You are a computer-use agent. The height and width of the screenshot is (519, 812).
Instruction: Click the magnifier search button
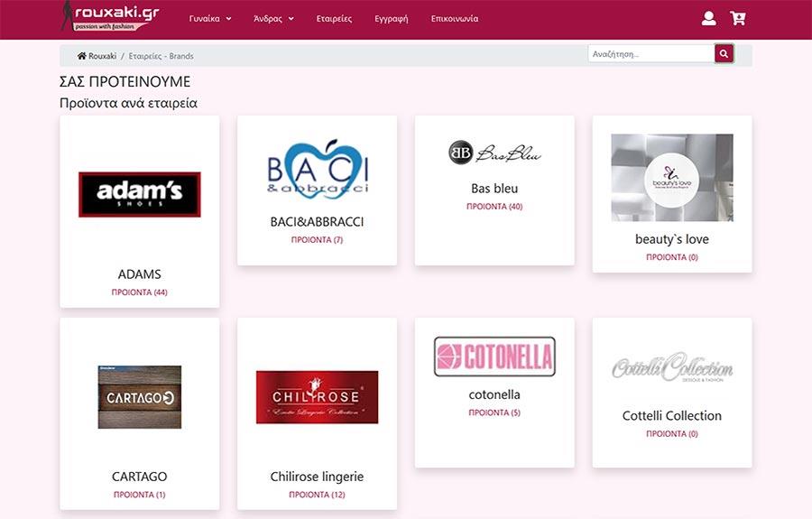click(x=724, y=53)
